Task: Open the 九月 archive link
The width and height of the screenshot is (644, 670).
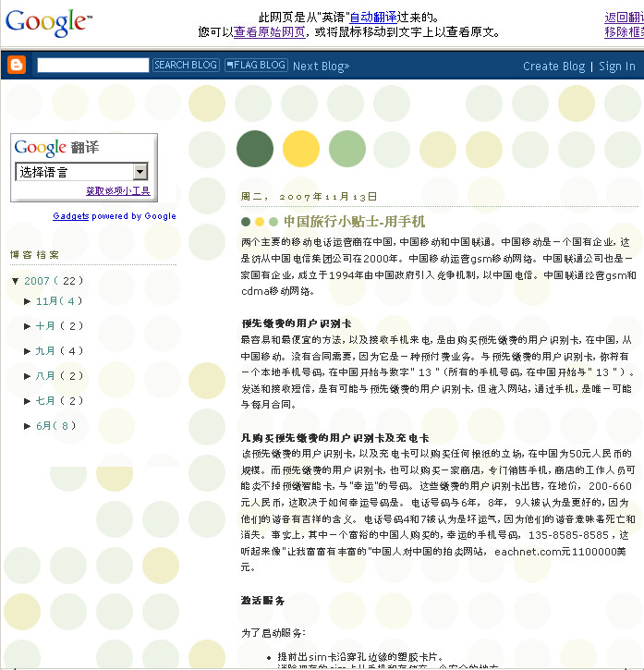Action: coord(45,351)
